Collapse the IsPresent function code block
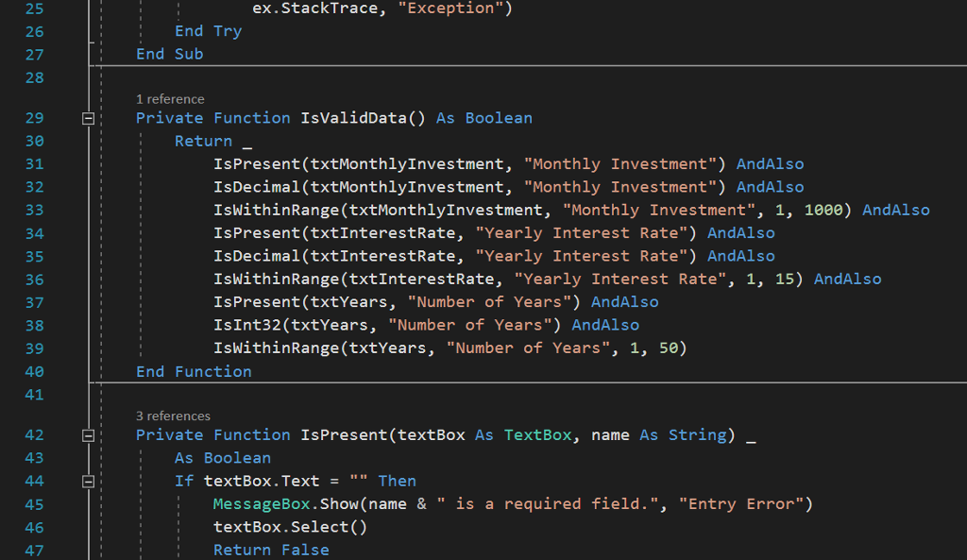Viewport: 967px width, 560px height. point(88,434)
